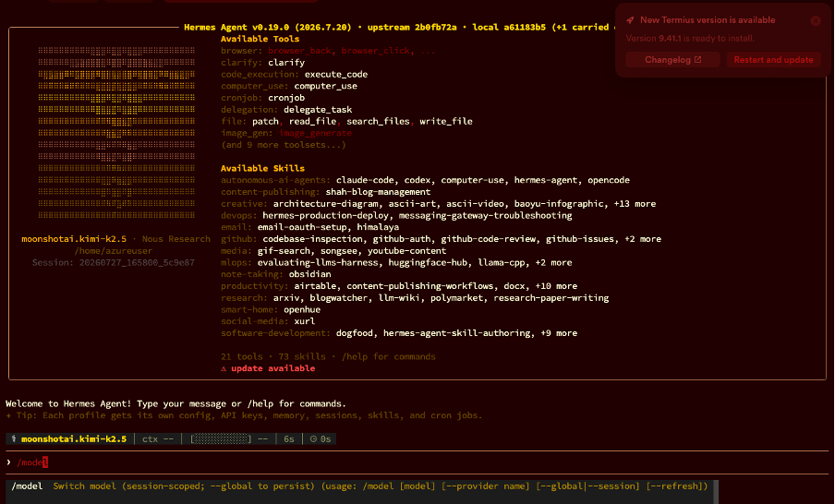Click 'research-paper-writing' skill
The height and width of the screenshot is (504, 835).
coord(551,298)
